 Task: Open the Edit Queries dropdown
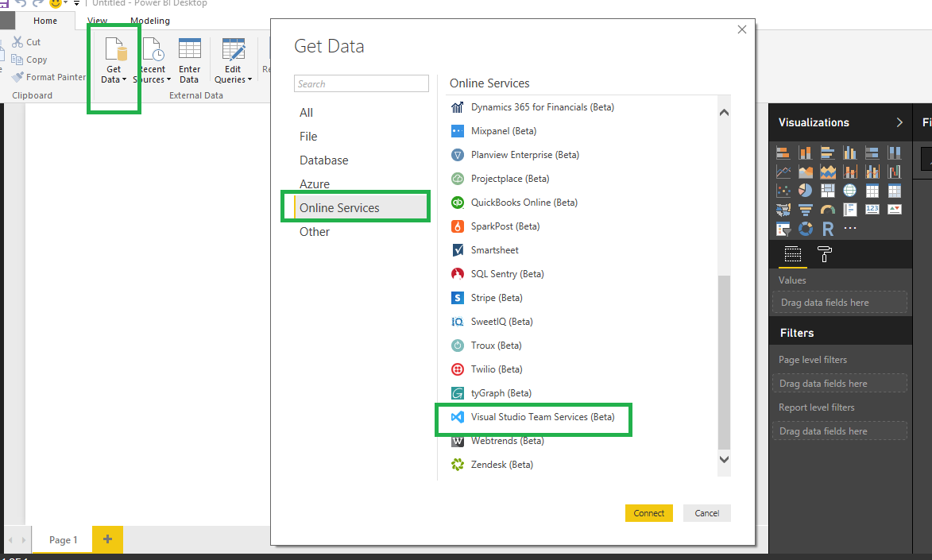tap(233, 60)
